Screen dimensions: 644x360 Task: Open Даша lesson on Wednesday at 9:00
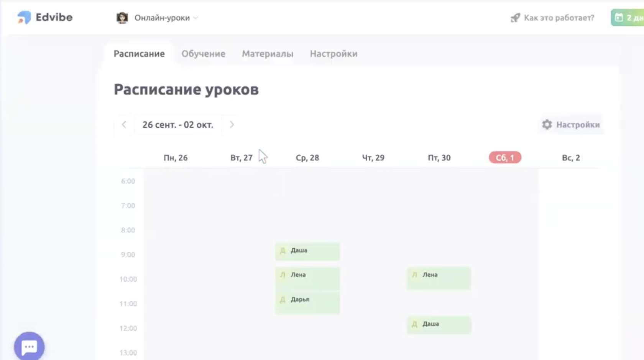(x=307, y=251)
